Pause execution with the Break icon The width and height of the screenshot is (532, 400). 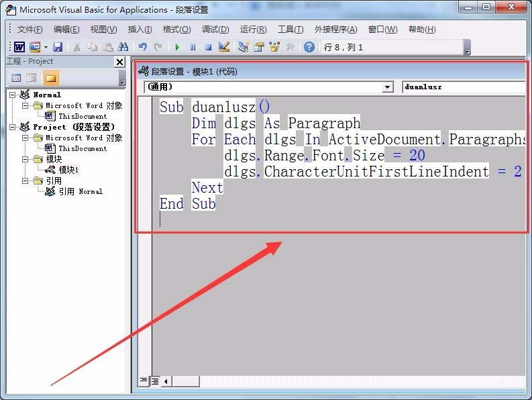coord(193,47)
